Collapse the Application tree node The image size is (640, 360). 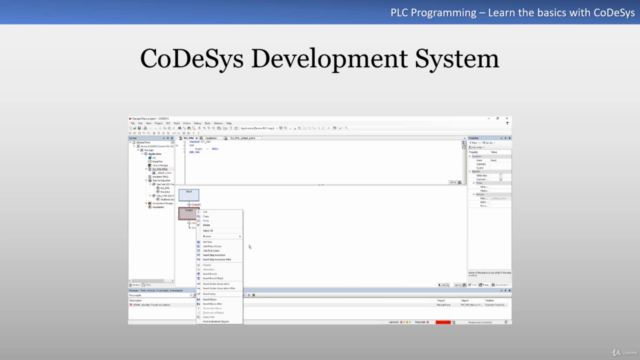point(142,154)
